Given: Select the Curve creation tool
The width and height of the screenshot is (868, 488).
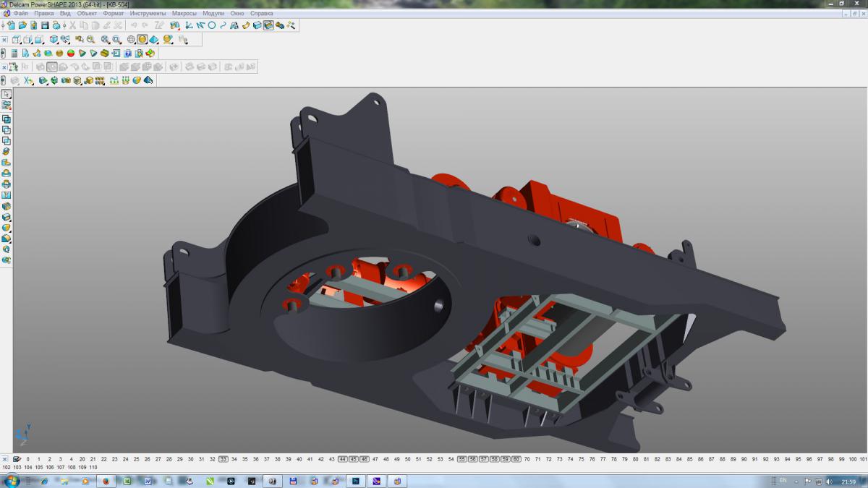Looking at the screenshot, I should tap(223, 25).
